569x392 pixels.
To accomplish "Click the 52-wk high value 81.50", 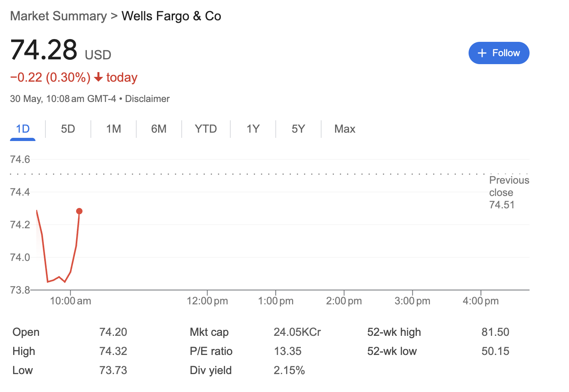I will coord(495,332).
